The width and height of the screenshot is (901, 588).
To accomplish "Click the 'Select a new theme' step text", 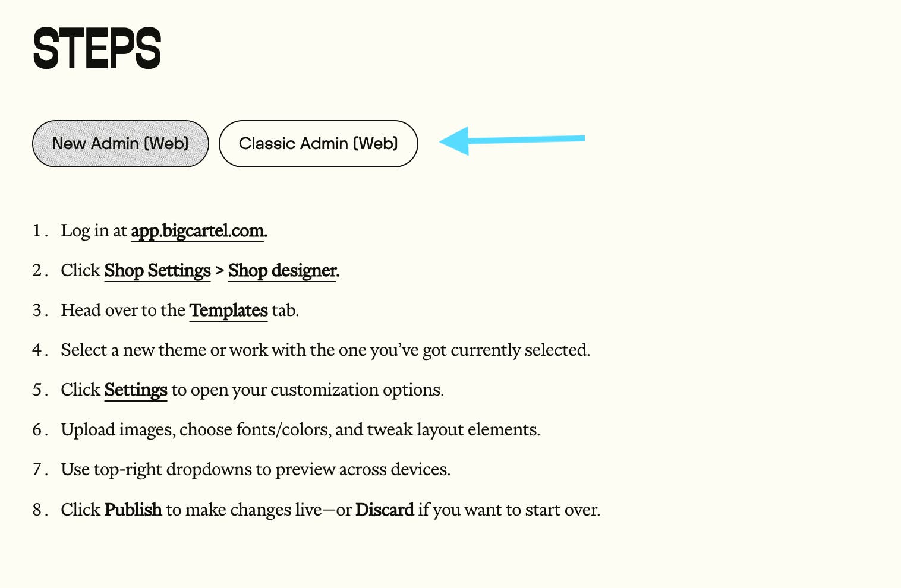I will [x=325, y=350].
